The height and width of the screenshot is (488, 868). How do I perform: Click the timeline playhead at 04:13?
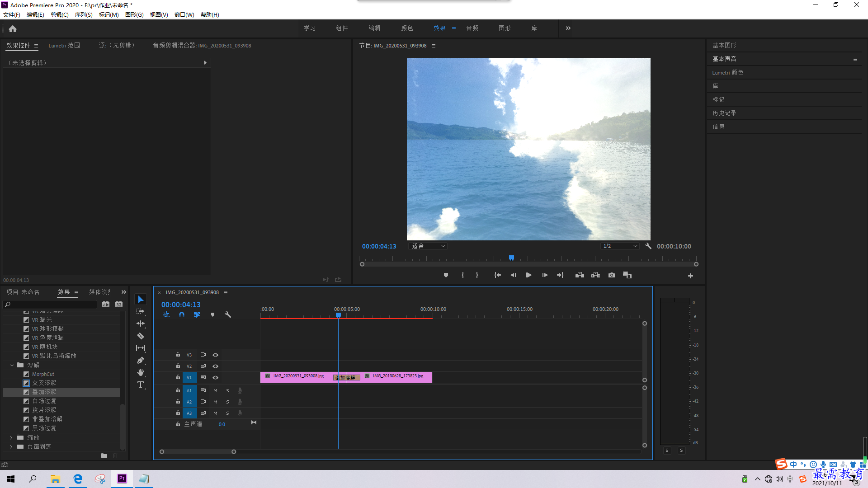338,315
